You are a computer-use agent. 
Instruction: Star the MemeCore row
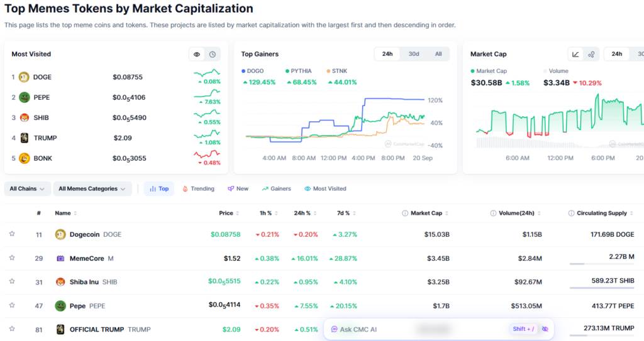coord(12,257)
